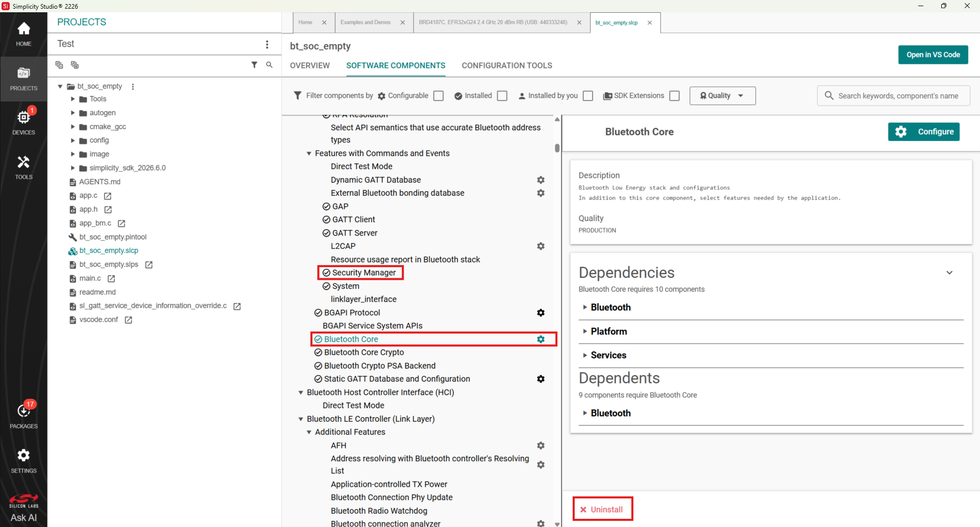Click the component search field
Screen dimensions: 980x527
click(x=894, y=96)
